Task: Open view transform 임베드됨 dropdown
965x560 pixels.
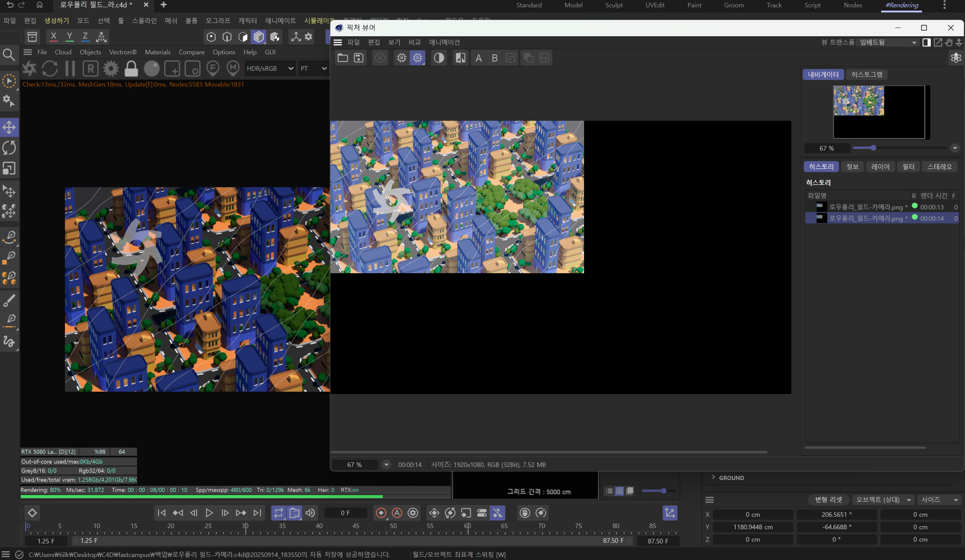Action: 887,42
